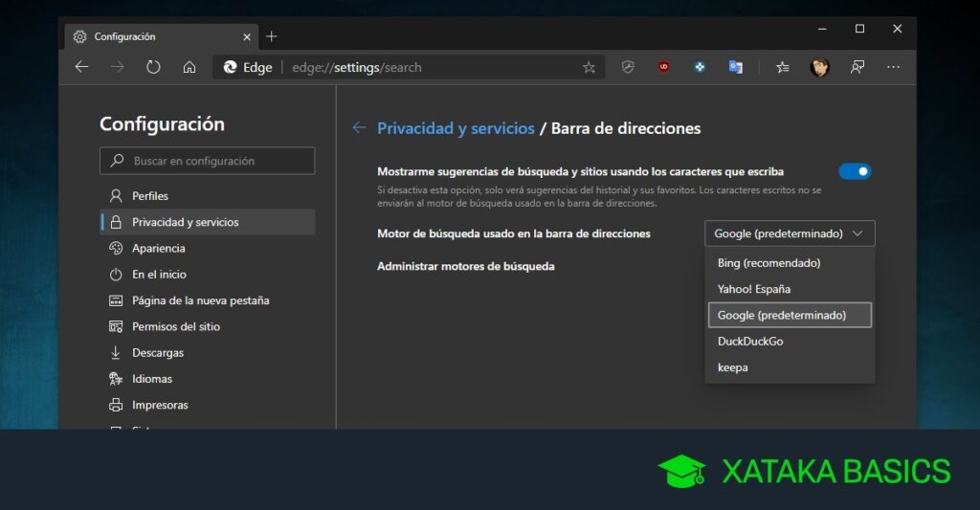
Task: Click the Home icon in toolbar
Action: click(x=189, y=67)
